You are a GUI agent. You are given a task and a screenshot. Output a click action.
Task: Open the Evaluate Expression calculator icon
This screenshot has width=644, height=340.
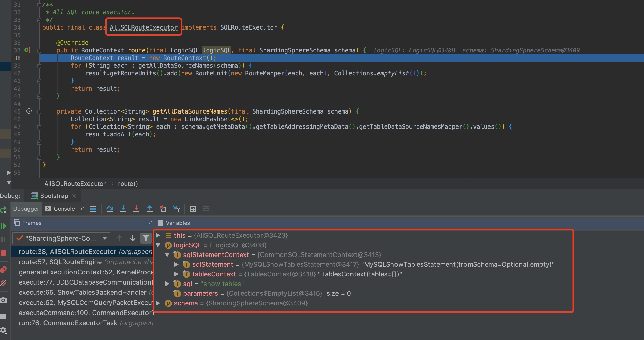[193, 209]
